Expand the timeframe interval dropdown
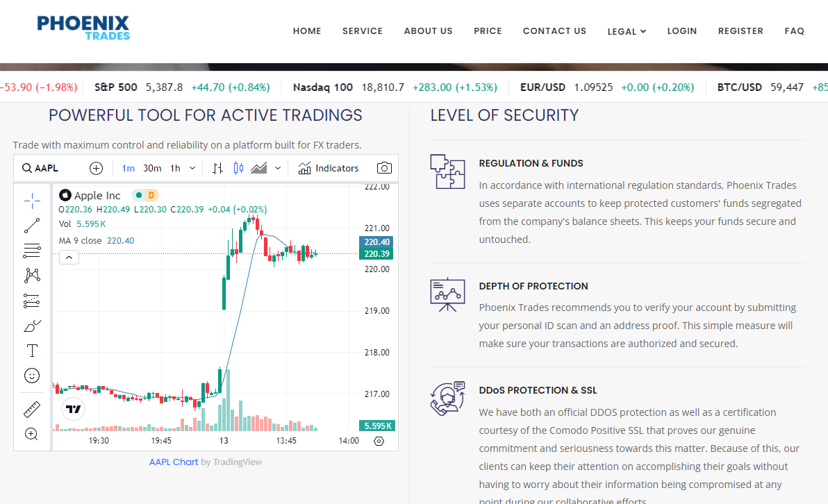The image size is (828, 504). tap(192, 169)
